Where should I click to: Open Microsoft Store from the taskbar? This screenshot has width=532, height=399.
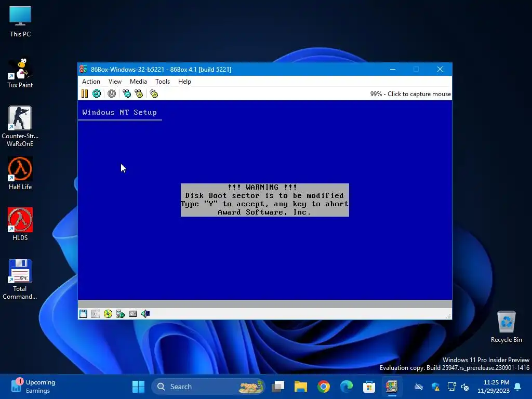[369, 387]
